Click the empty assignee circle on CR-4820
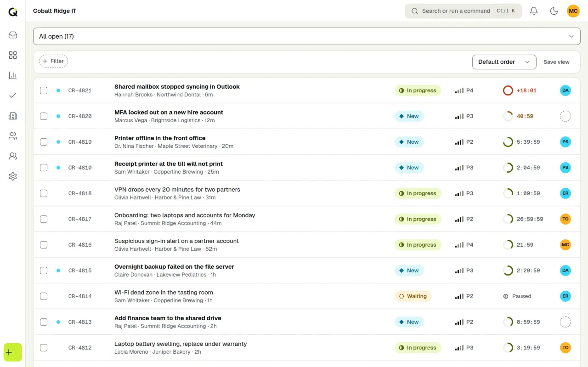 tap(565, 116)
